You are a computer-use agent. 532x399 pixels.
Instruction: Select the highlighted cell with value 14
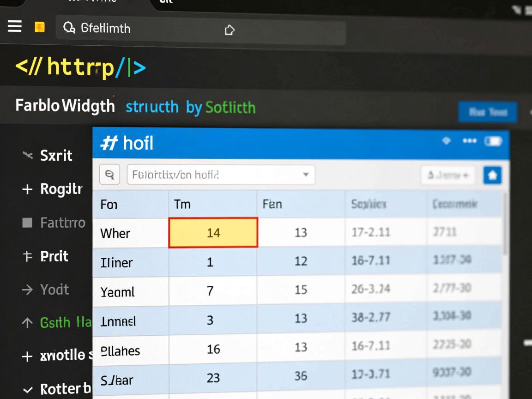point(213,233)
